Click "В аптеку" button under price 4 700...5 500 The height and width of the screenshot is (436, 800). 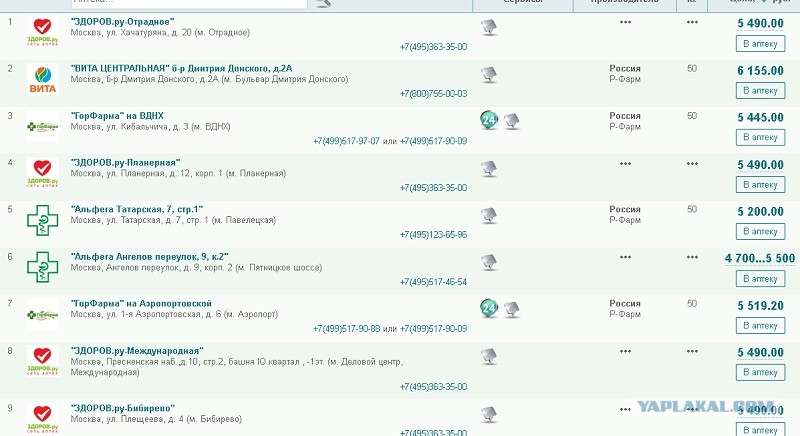[x=760, y=279]
